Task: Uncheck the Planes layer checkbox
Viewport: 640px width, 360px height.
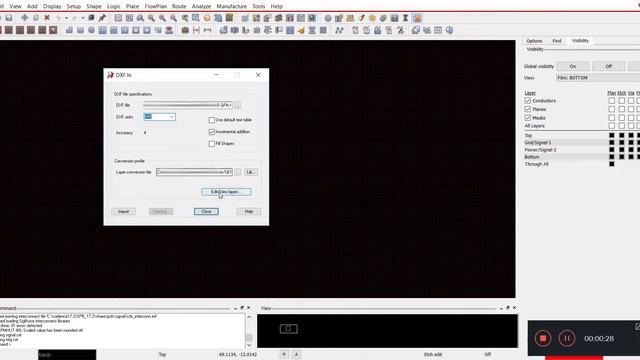Action: [x=528, y=109]
